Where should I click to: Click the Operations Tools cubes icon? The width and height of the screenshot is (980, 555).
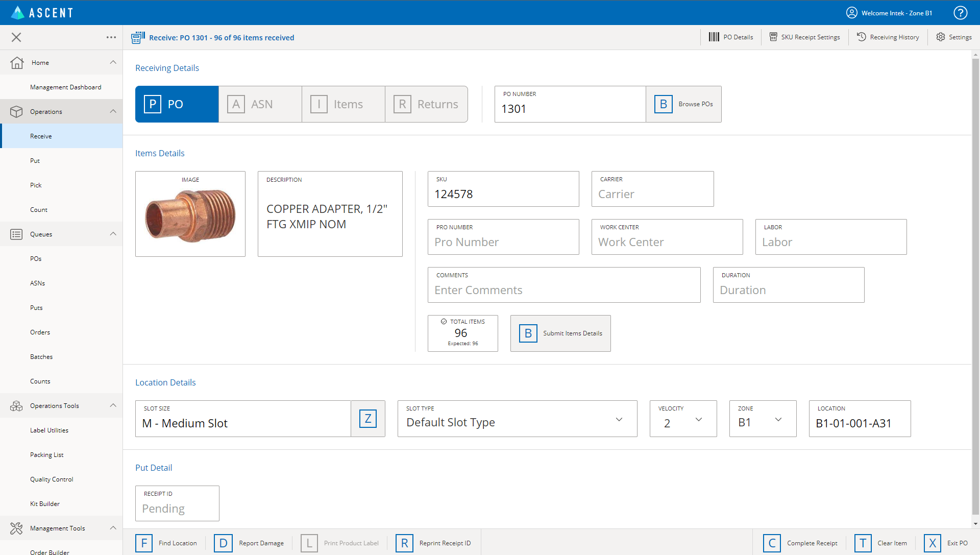click(x=16, y=405)
